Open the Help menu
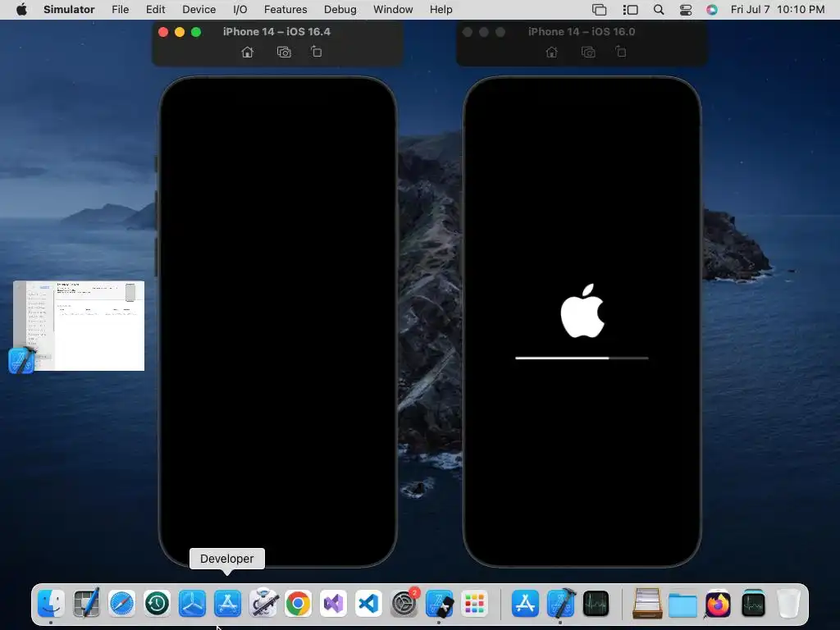 [x=441, y=10]
